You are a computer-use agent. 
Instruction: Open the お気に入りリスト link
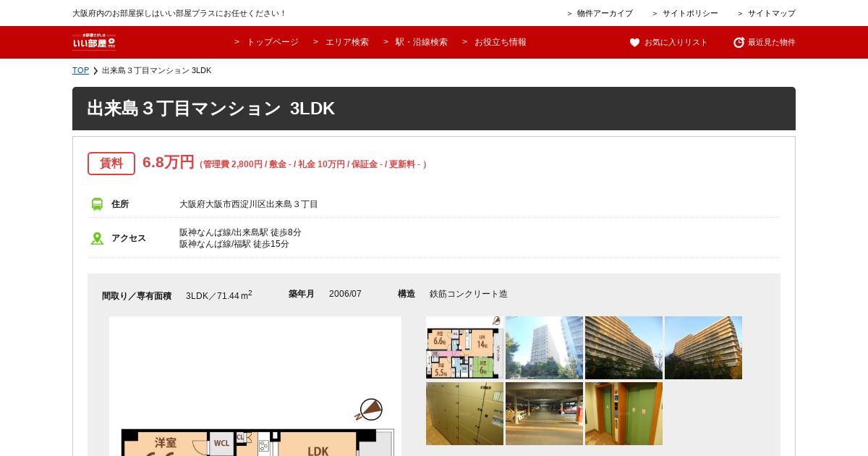676,43
